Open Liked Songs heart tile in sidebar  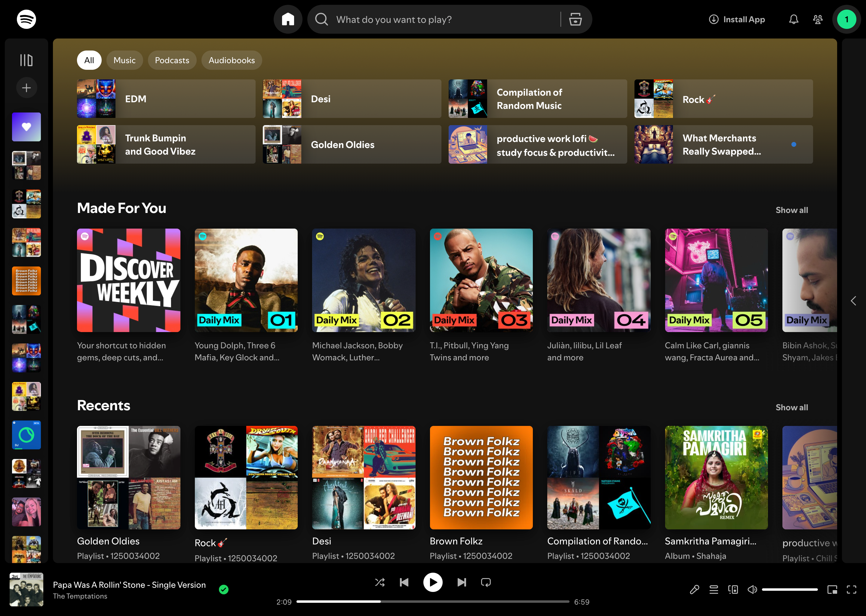click(x=26, y=127)
